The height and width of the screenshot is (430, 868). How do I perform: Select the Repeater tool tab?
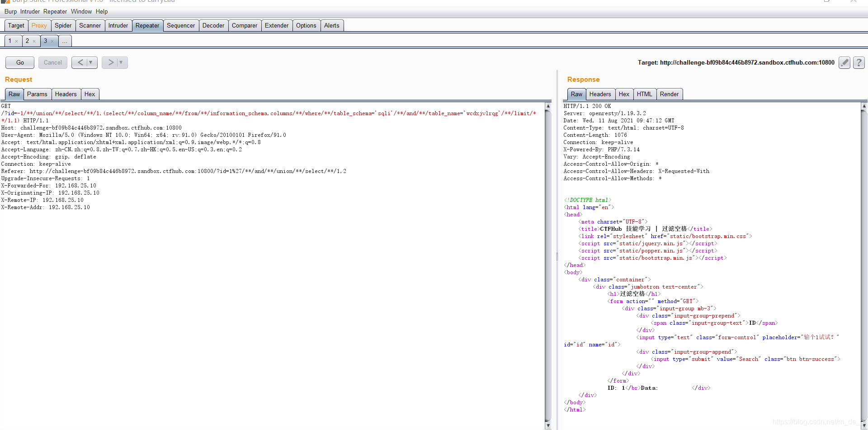147,25
